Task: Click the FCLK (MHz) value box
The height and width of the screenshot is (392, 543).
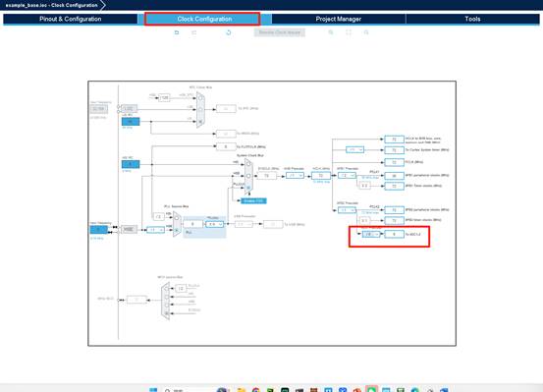Action: [394, 162]
